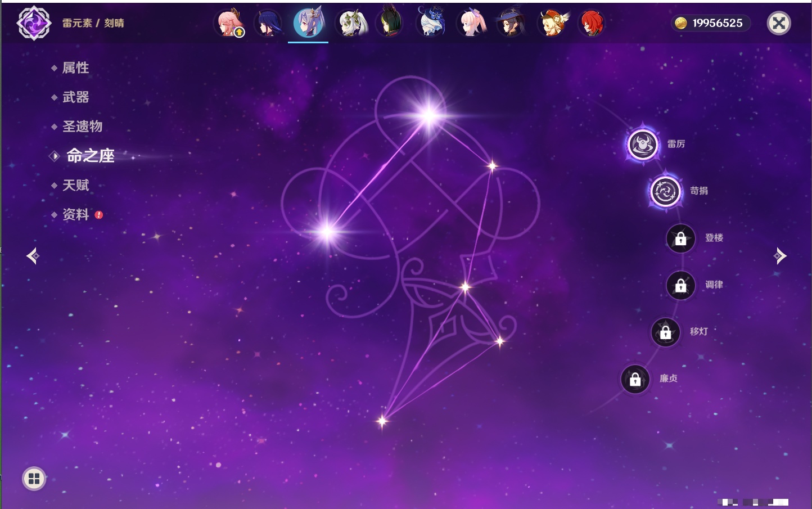Switch to the Raiden Shogun portrait
This screenshot has width=812, height=509.
[x=268, y=23]
